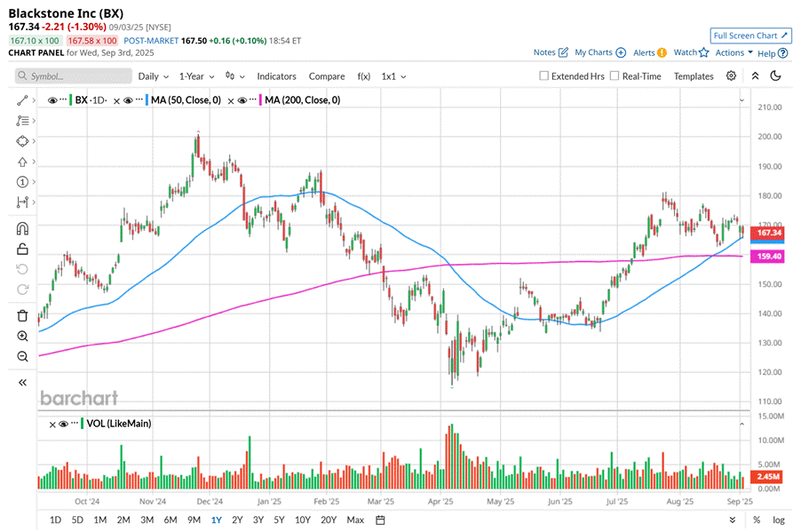The image size is (801, 532).
Task: Toggle visibility of VOL study
Action: pos(63,424)
